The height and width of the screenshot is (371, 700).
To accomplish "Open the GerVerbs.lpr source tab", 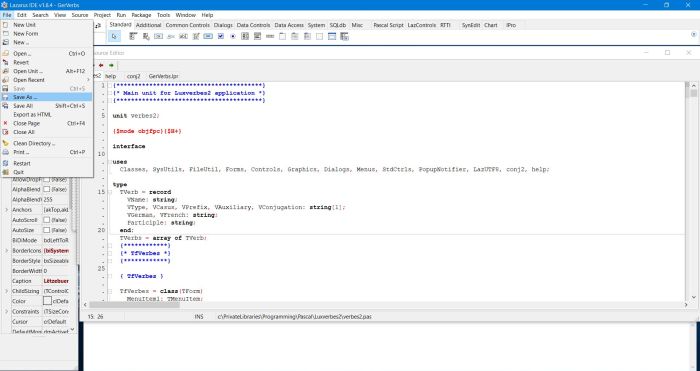I will 163,76.
